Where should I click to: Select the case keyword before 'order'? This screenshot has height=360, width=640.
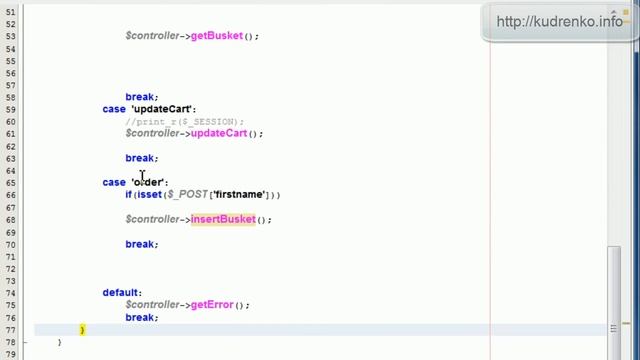click(114, 182)
